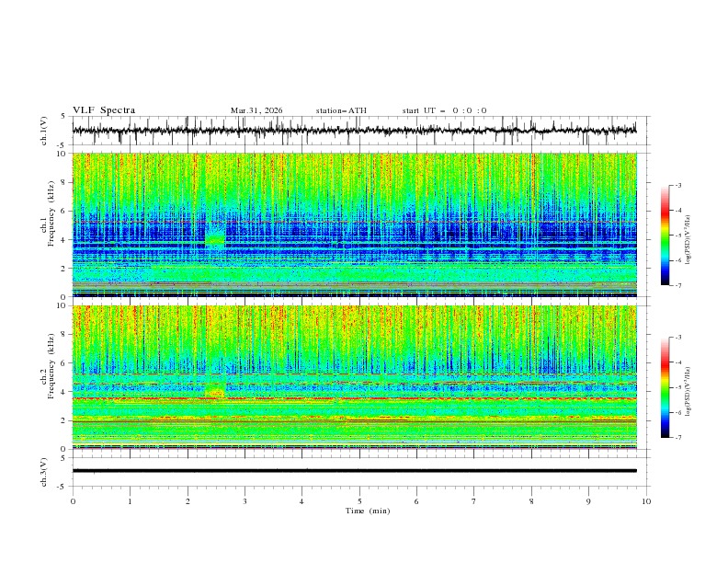Click the "-7" tick on ch.2 color bar

(677, 438)
